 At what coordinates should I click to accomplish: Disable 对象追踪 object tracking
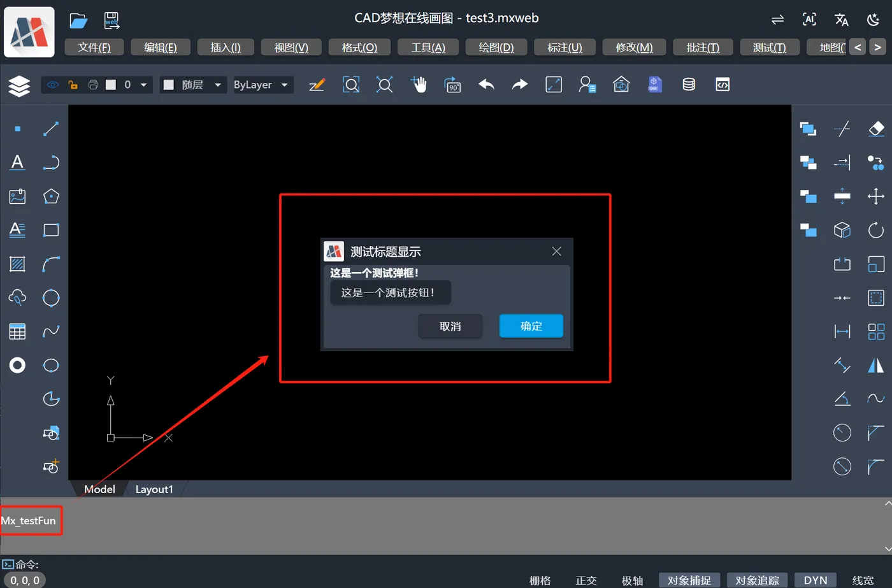[x=758, y=580]
